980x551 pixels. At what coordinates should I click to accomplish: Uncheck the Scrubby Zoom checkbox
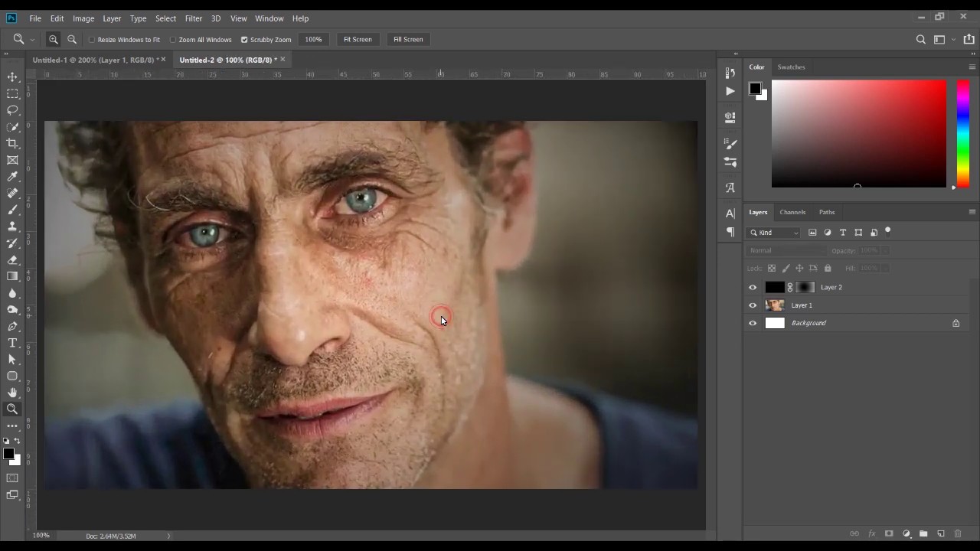pyautogui.click(x=244, y=40)
